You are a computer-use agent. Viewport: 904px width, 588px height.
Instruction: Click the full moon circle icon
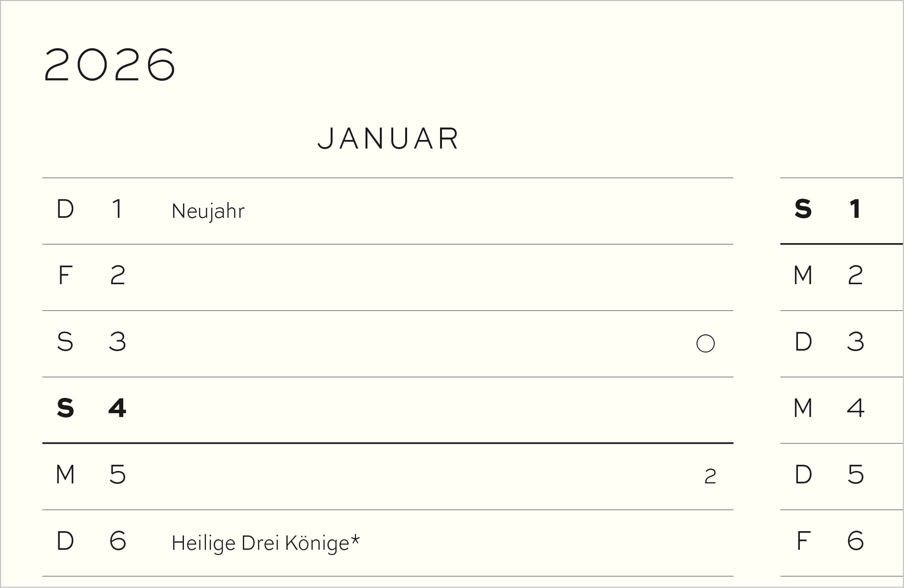point(705,343)
